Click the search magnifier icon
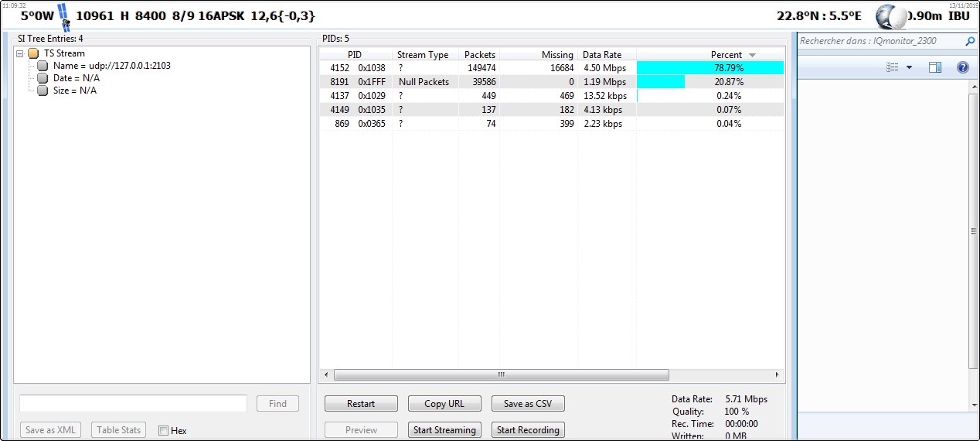 coord(970,41)
